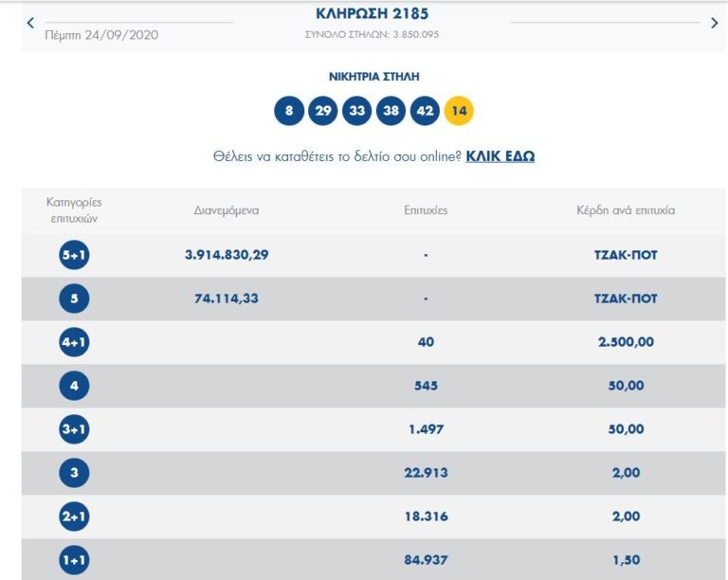Click the 1+1 category badge
The image size is (728, 580).
point(74,560)
